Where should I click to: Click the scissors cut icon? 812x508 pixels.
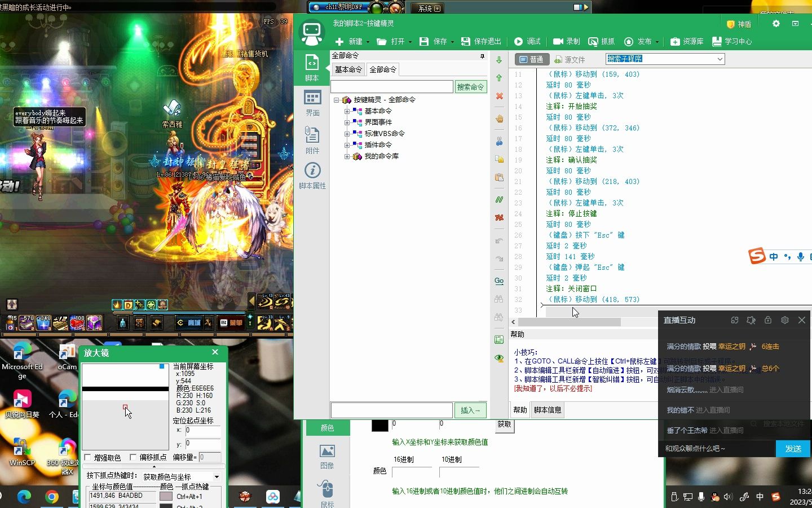tap(499, 142)
